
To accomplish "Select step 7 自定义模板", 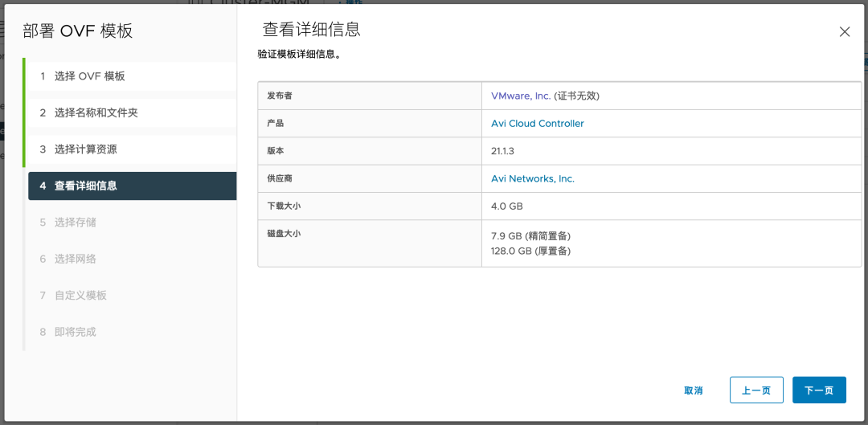I will tap(133, 296).
